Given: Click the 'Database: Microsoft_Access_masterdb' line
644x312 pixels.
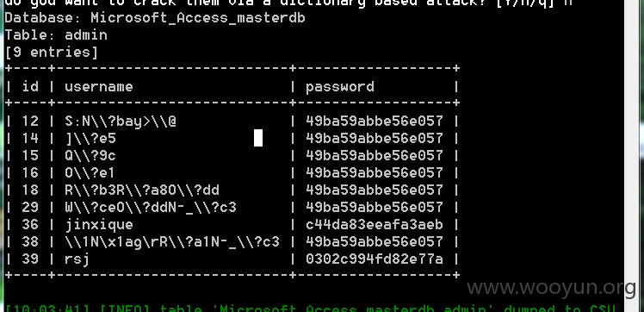Looking at the screenshot, I should click(155, 18).
